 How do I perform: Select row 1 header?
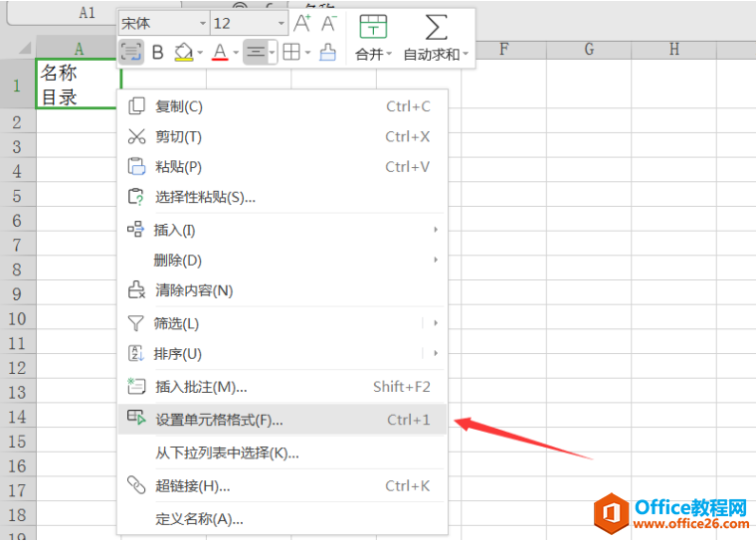17,85
